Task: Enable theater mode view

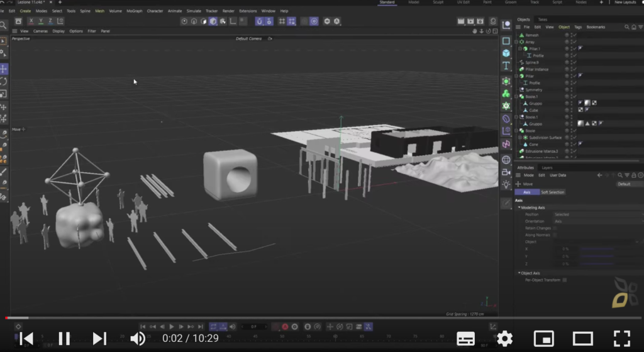Action: (x=583, y=339)
